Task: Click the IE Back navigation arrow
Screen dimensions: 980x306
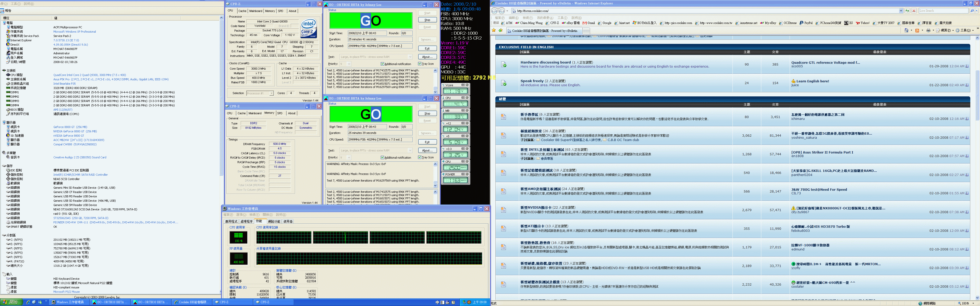Action: pyautogui.click(x=494, y=11)
